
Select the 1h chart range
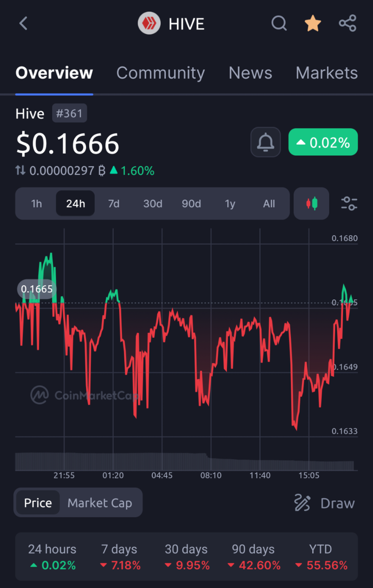36,204
